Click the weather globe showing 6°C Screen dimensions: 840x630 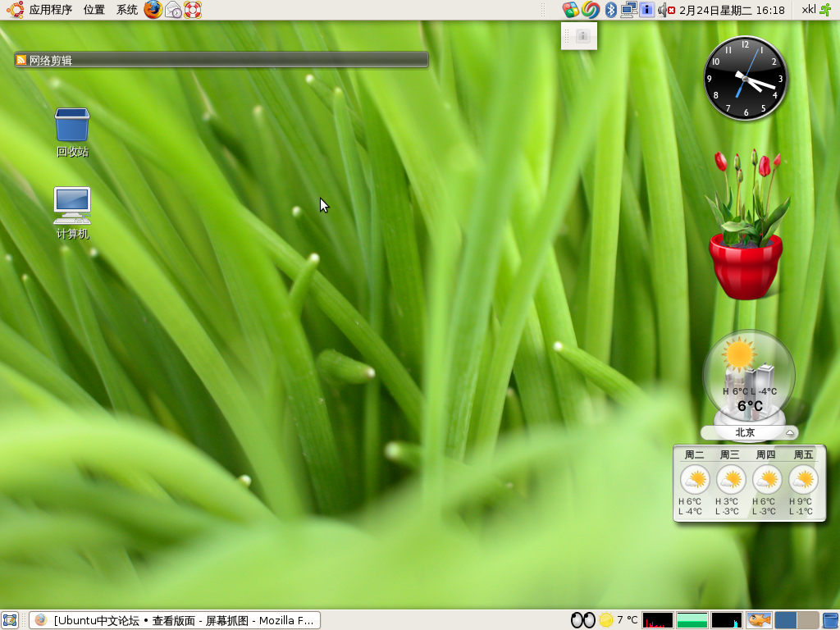coord(749,377)
